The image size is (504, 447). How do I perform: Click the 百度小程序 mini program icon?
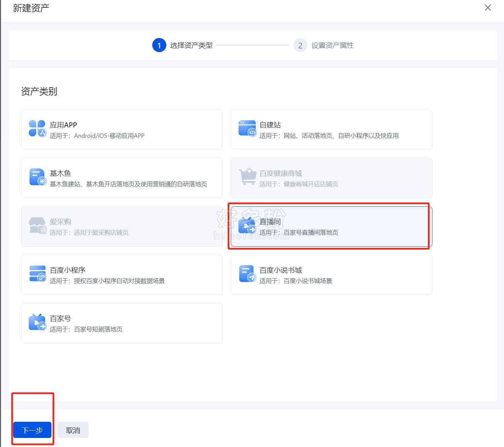click(x=37, y=274)
